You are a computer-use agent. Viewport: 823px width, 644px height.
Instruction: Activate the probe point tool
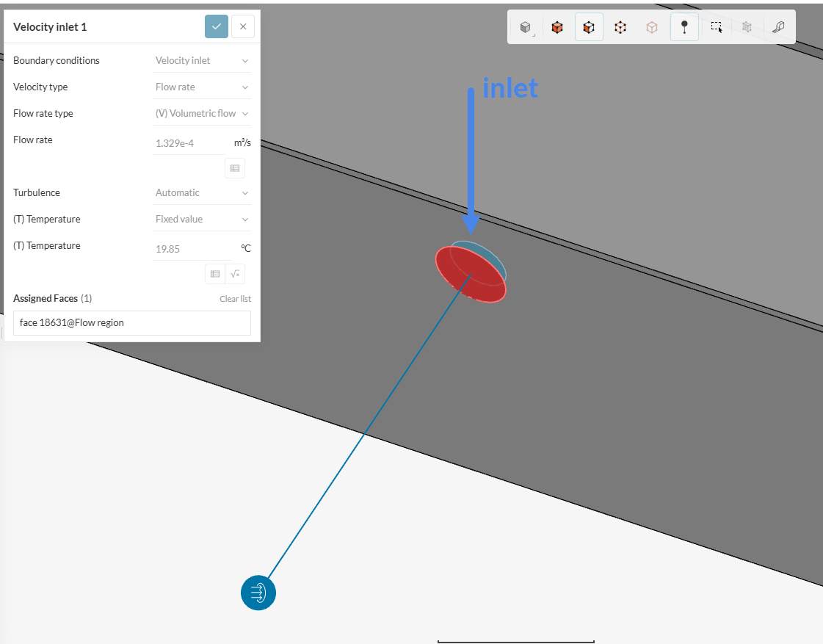(x=684, y=26)
